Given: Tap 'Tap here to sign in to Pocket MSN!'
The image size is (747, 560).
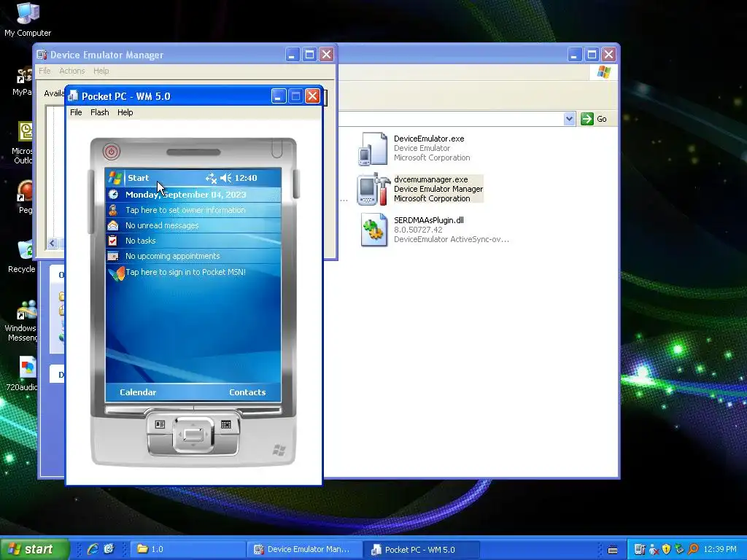Looking at the screenshot, I should point(185,272).
